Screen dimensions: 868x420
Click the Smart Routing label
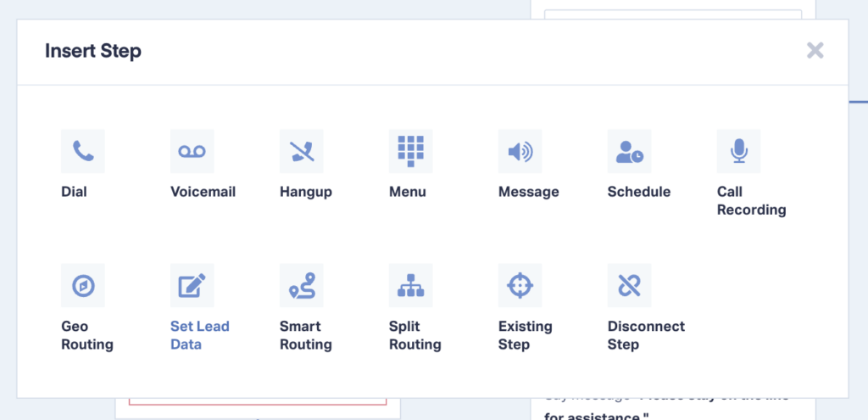305,335
